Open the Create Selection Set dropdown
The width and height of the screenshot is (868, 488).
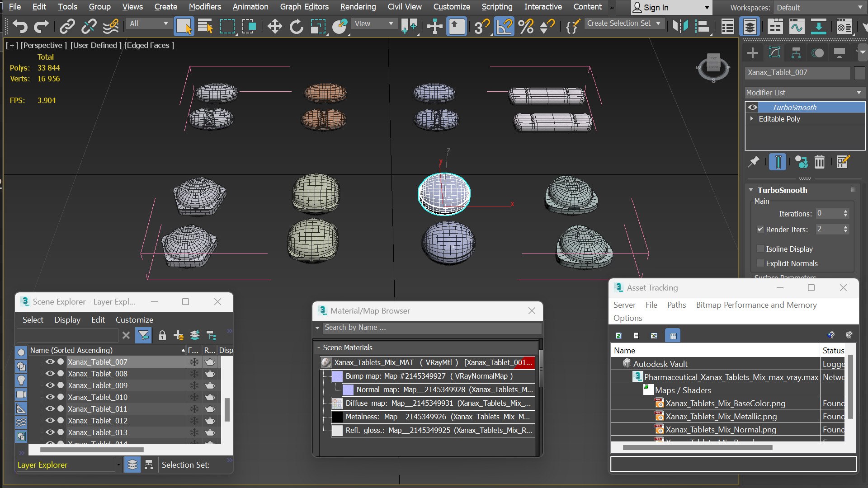(x=624, y=23)
